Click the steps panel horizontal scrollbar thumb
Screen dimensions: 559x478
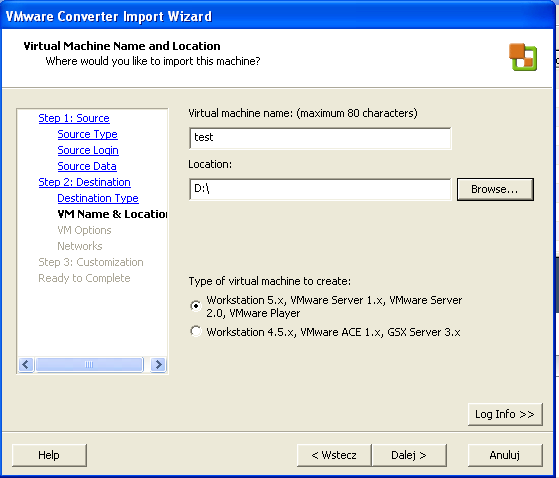coord(89,364)
